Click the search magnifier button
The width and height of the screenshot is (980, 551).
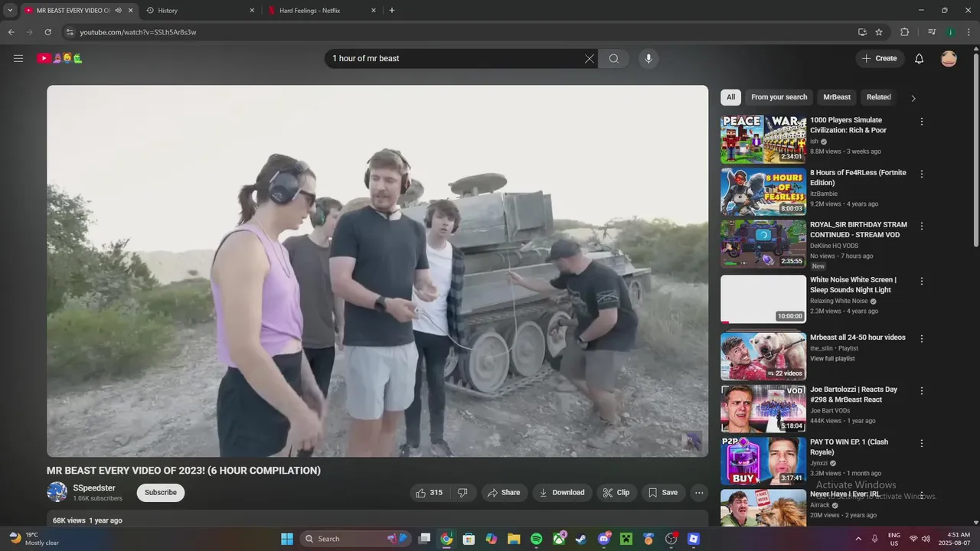click(614, 59)
